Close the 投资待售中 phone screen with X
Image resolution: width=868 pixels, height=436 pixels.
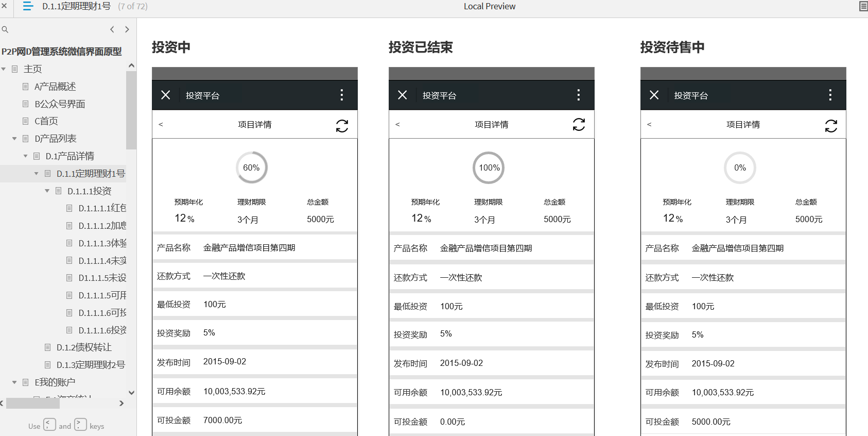click(x=654, y=95)
